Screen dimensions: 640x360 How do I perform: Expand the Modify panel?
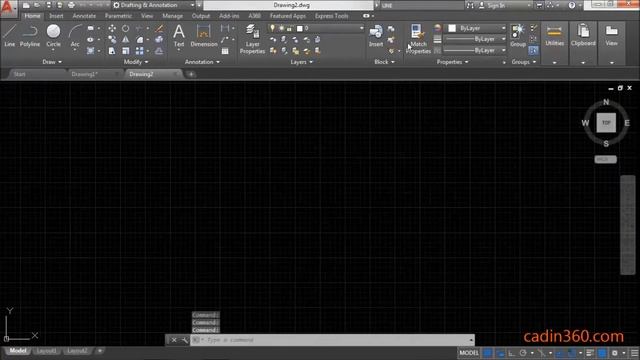pos(136,62)
